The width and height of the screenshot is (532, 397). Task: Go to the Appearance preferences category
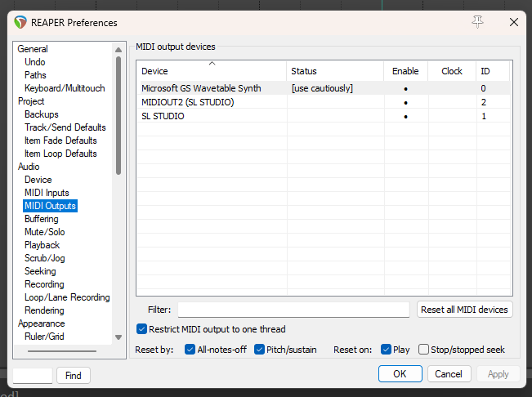[x=41, y=323]
